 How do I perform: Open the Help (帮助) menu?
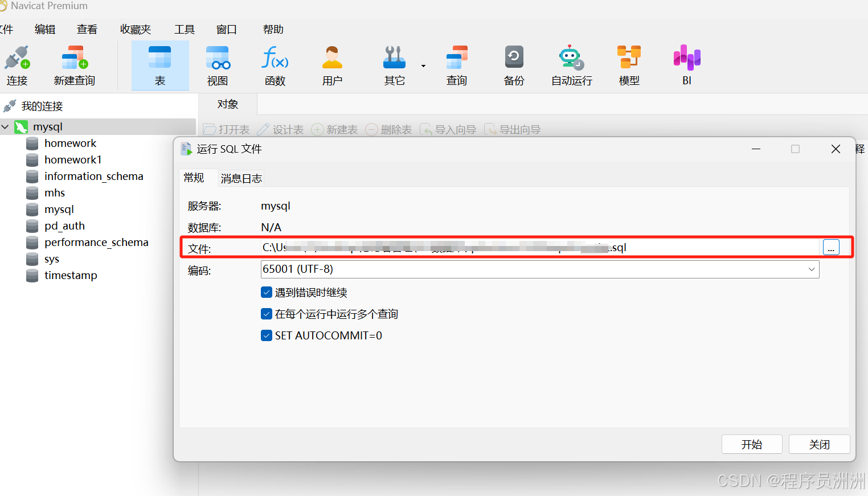[273, 30]
